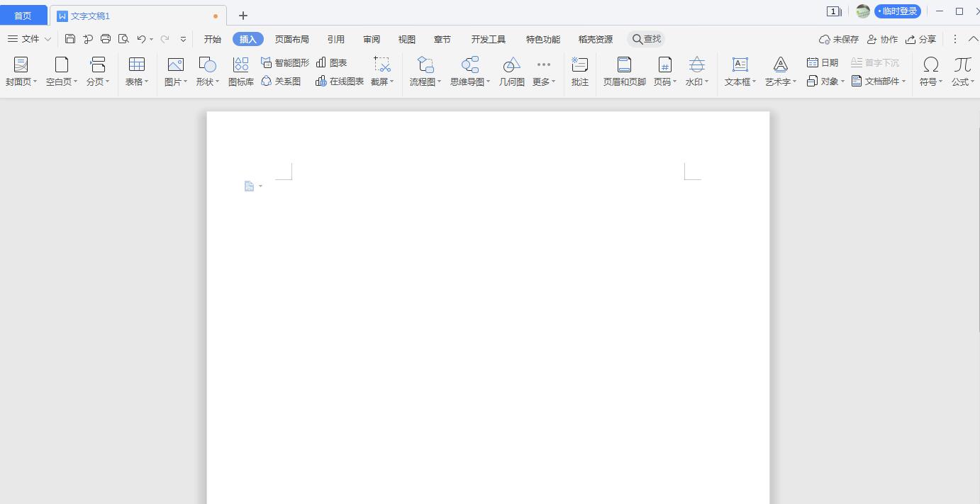Add a 批注 comment
Viewport: 980px width, 504px height.
(x=579, y=71)
